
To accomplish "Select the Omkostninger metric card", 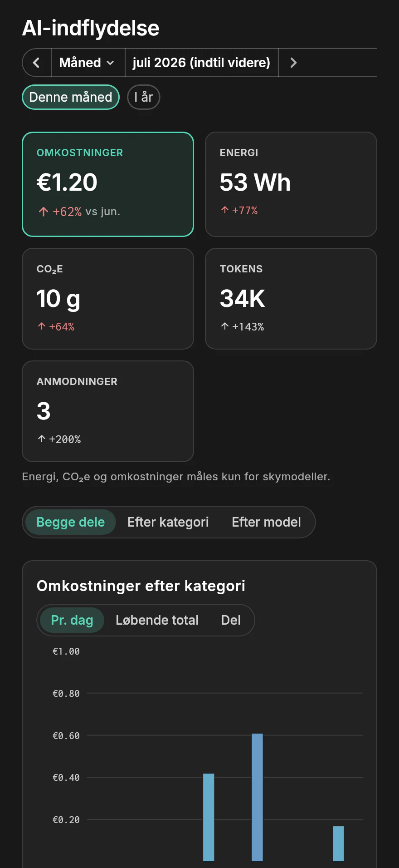I will pyautogui.click(x=108, y=184).
